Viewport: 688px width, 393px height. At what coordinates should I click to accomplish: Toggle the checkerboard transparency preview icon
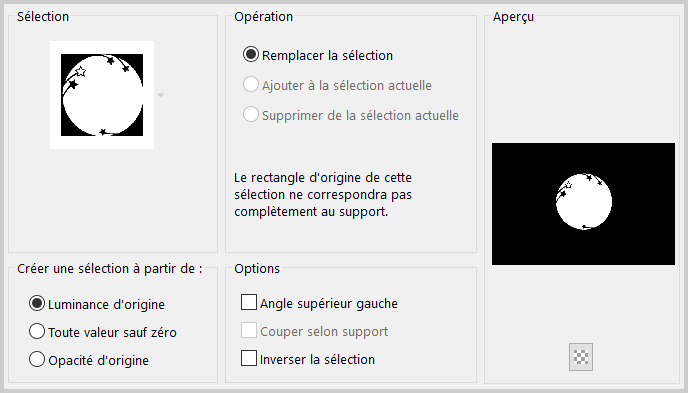click(x=580, y=357)
